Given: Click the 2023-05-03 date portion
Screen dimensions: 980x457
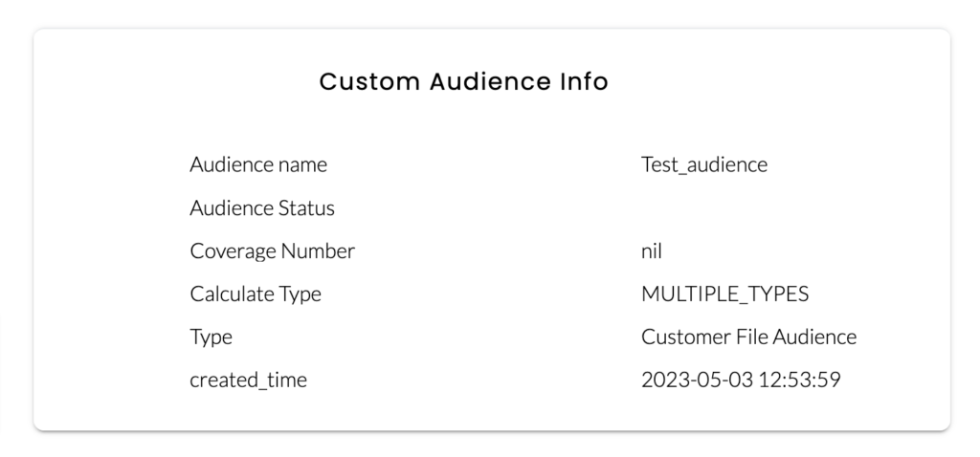Looking at the screenshot, I should pyautogui.click(x=698, y=379).
